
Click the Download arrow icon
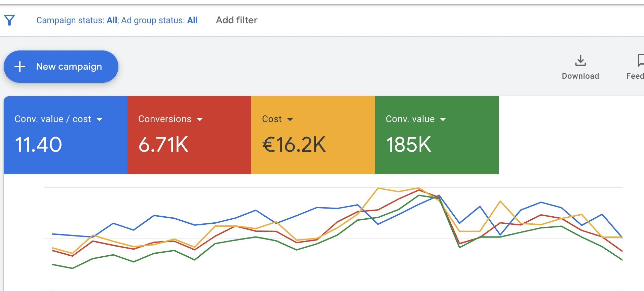(580, 61)
